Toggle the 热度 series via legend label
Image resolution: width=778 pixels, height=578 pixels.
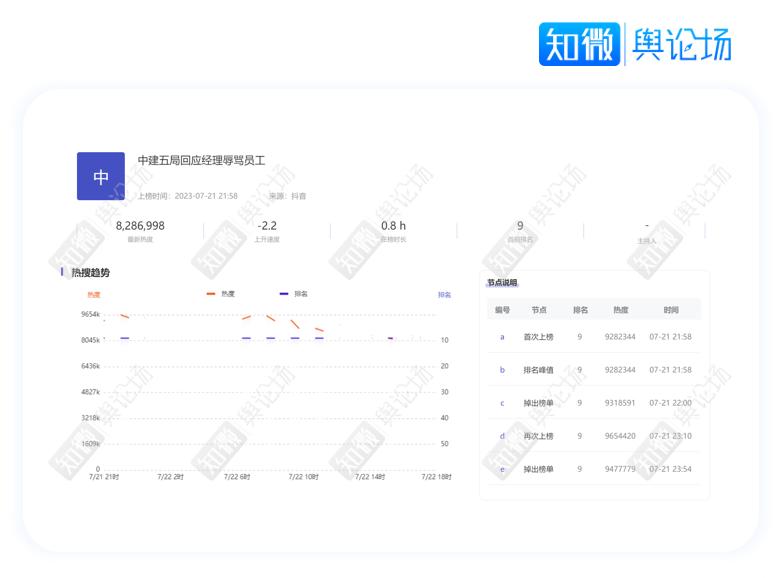coord(228,294)
